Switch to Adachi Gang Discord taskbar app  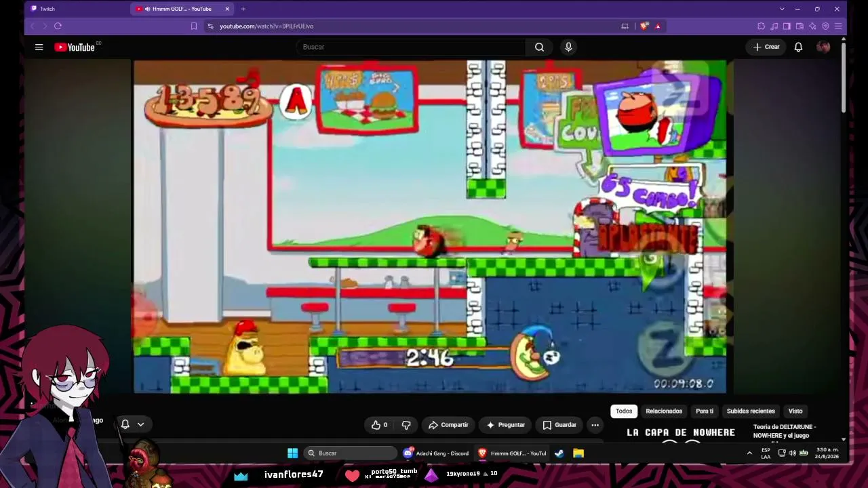click(x=436, y=453)
